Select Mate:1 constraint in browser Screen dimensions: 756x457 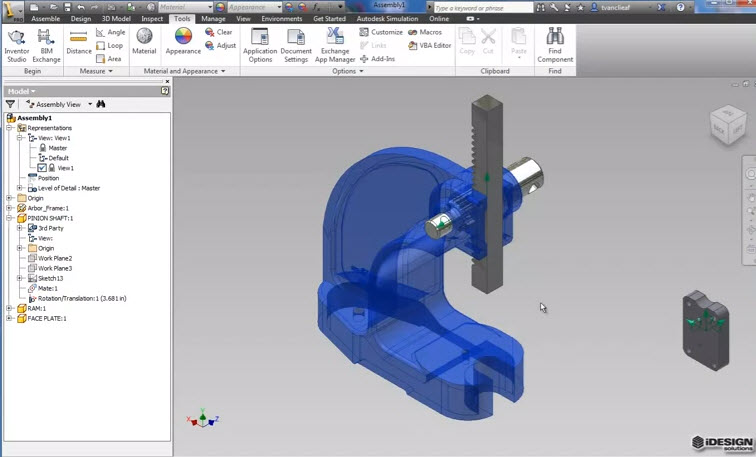pyautogui.click(x=43, y=288)
